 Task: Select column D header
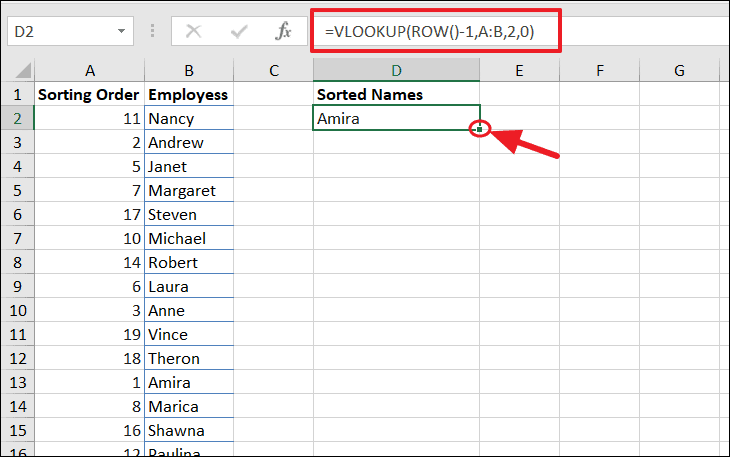396,70
